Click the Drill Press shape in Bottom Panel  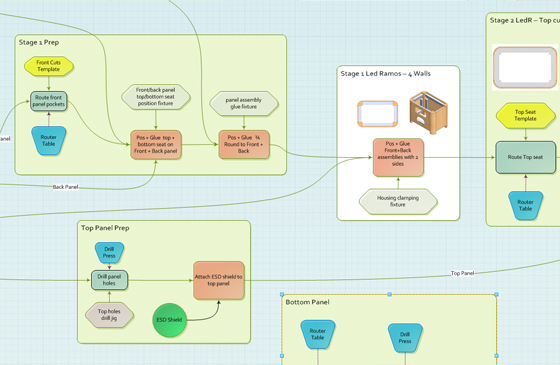click(x=405, y=338)
